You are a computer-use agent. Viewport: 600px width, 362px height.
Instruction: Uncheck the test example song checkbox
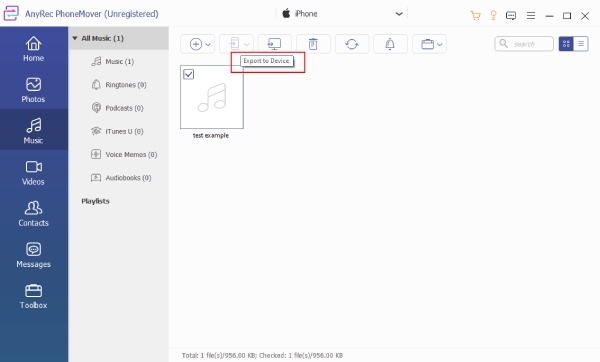click(x=189, y=74)
